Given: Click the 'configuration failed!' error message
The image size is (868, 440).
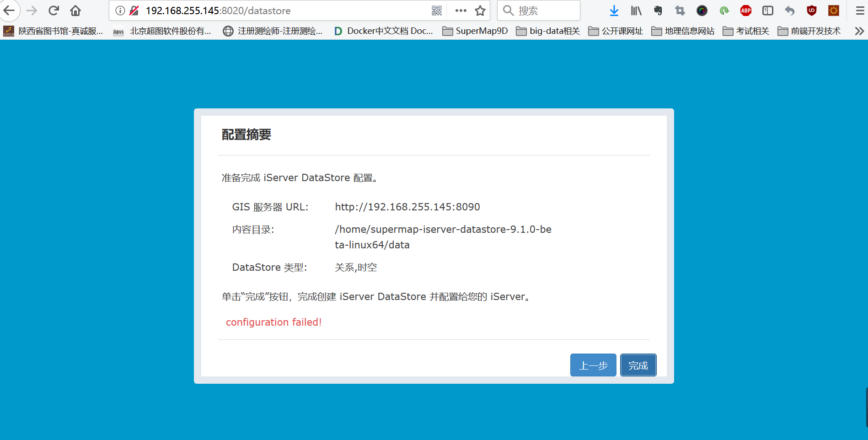Looking at the screenshot, I should (x=274, y=322).
